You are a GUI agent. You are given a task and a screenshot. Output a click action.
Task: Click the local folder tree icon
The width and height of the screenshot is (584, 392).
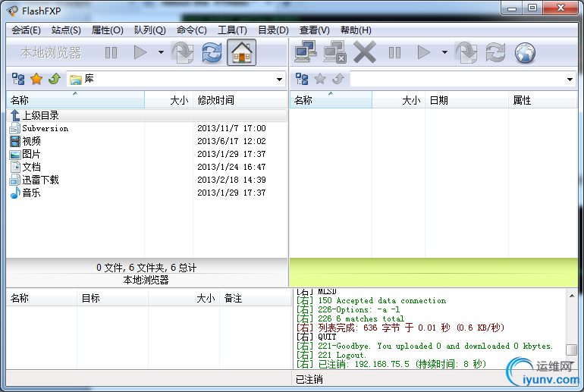coord(18,79)
